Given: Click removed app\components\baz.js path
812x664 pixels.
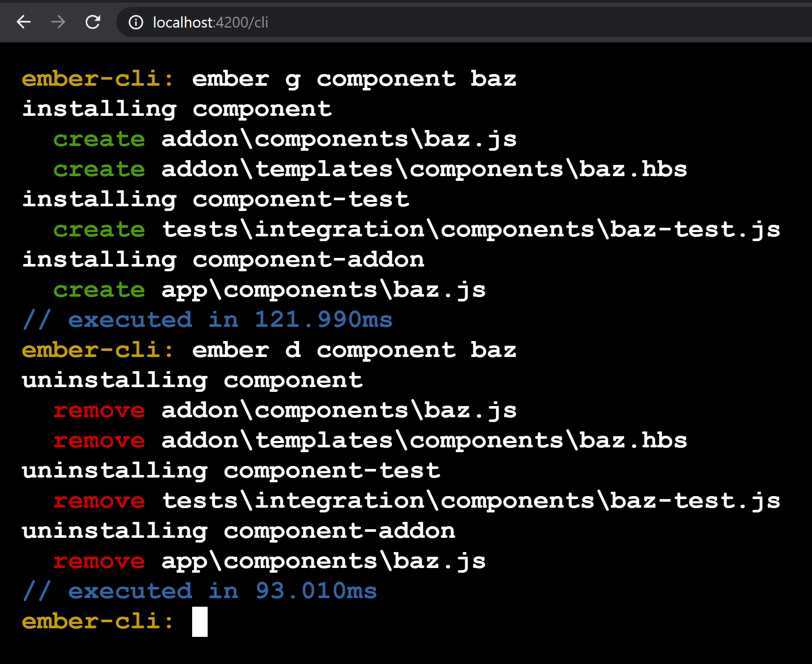Looking at the screenshot, I should coord(324,562).
